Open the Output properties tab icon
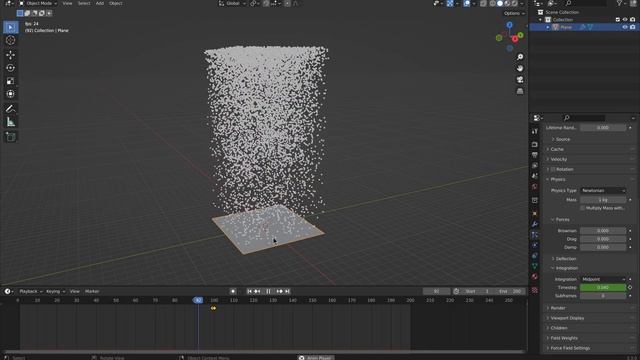The height and width of the screenshot is (360, 640). tap(535, 155)
